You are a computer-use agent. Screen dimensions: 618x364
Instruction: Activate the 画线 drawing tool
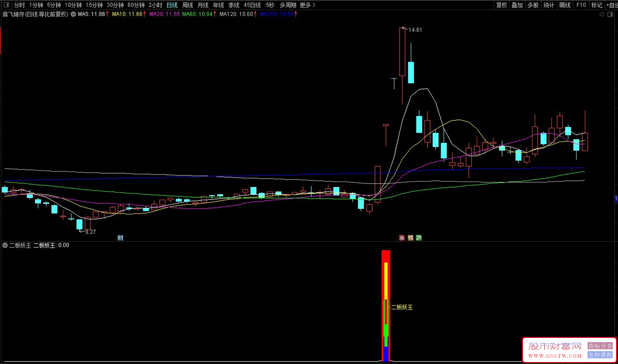(x=565, y=5)
